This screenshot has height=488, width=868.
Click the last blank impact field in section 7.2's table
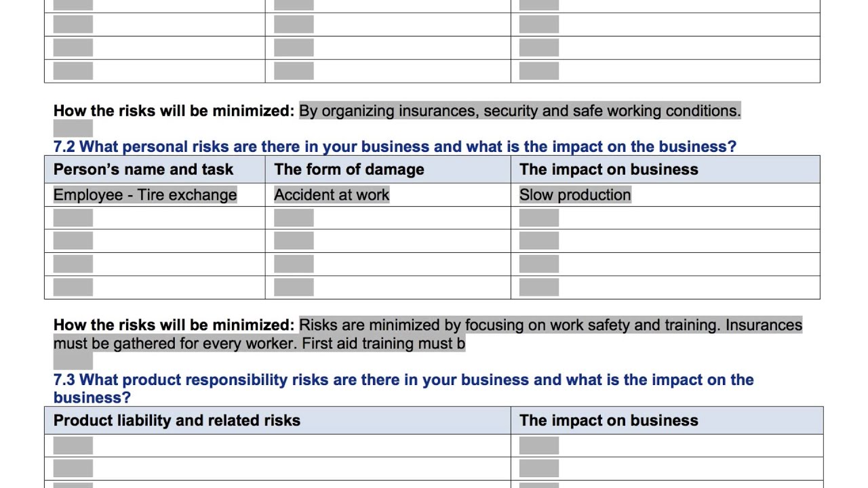[539, 287]
